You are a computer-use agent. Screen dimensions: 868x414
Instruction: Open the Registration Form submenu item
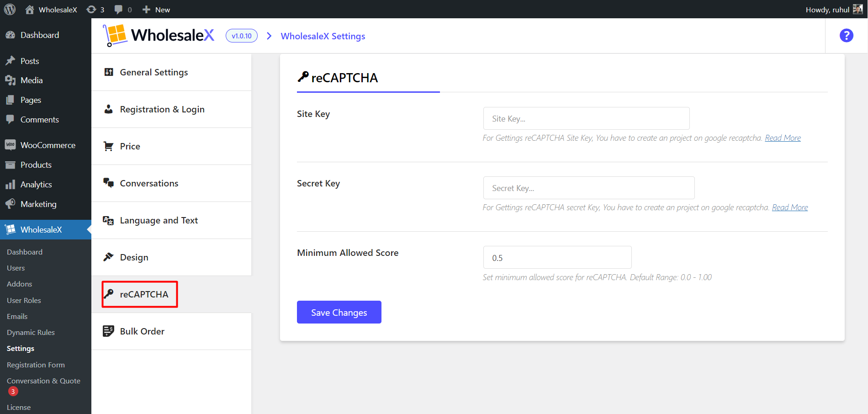coord(36,365)
